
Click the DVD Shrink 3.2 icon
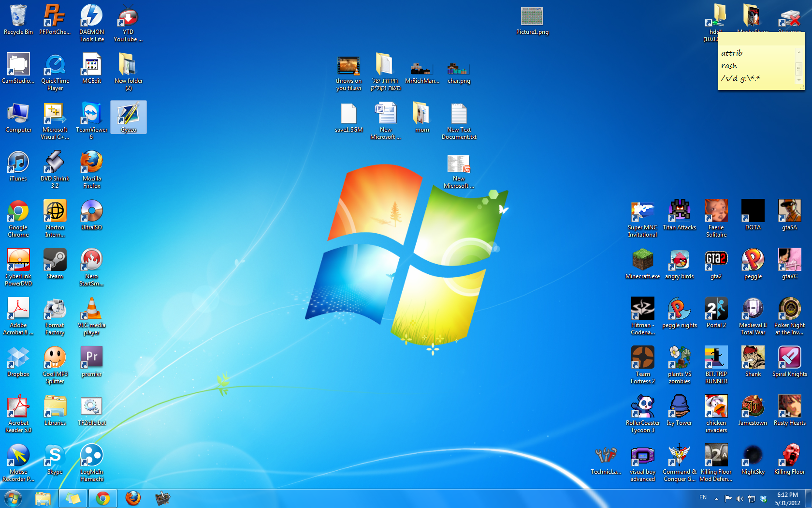point(55,170)
